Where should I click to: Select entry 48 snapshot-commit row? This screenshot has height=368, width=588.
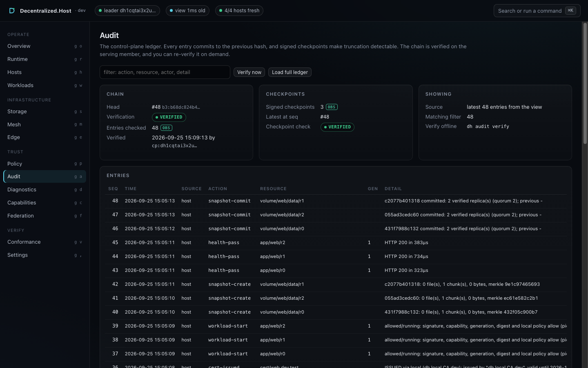pyautogui.click(x=336, y=201)
